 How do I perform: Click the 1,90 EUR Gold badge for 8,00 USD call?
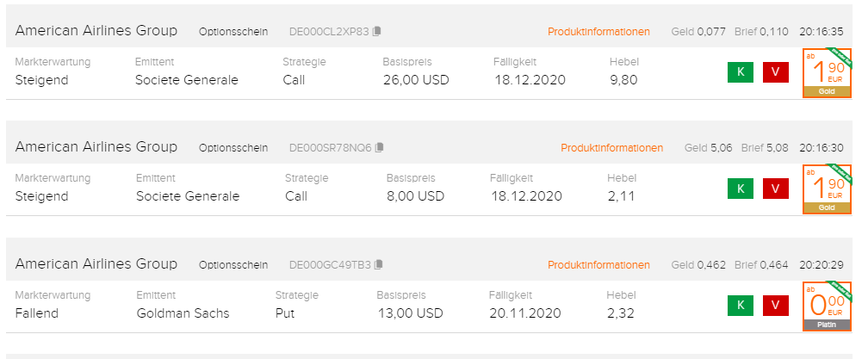pos(826,189)
